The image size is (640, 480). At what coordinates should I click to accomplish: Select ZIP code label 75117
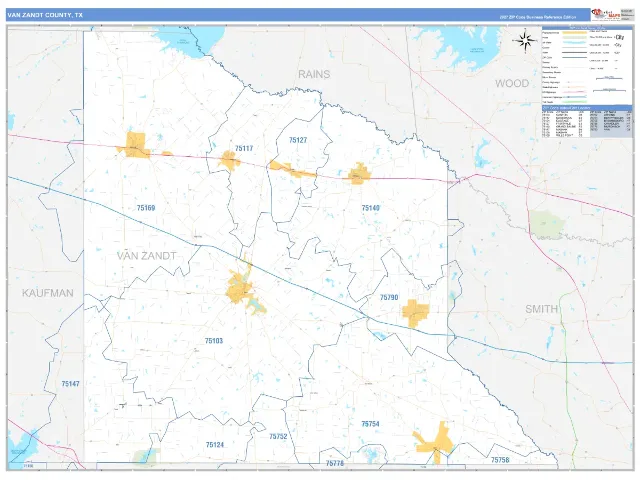pyautogui.click(x=244, y=149)
